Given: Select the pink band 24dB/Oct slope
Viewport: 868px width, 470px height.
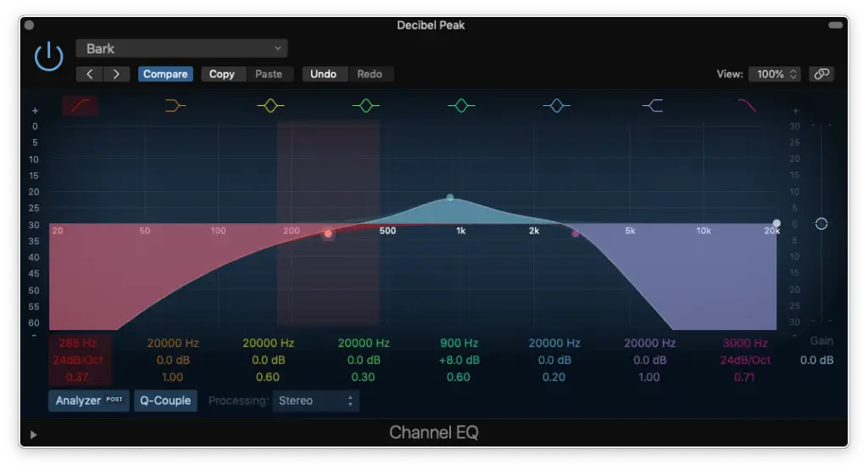Looking at the screenshot, I should (x=745, y=361).
